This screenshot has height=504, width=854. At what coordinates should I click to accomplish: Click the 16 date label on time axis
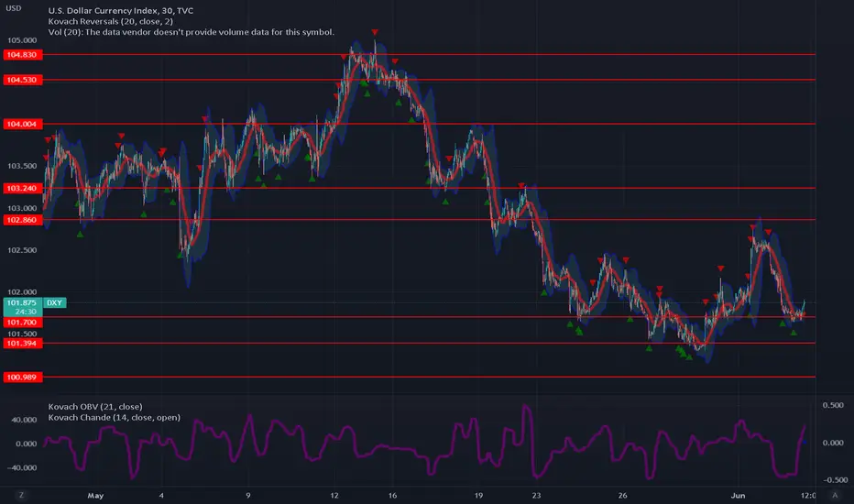coord(392,495)
